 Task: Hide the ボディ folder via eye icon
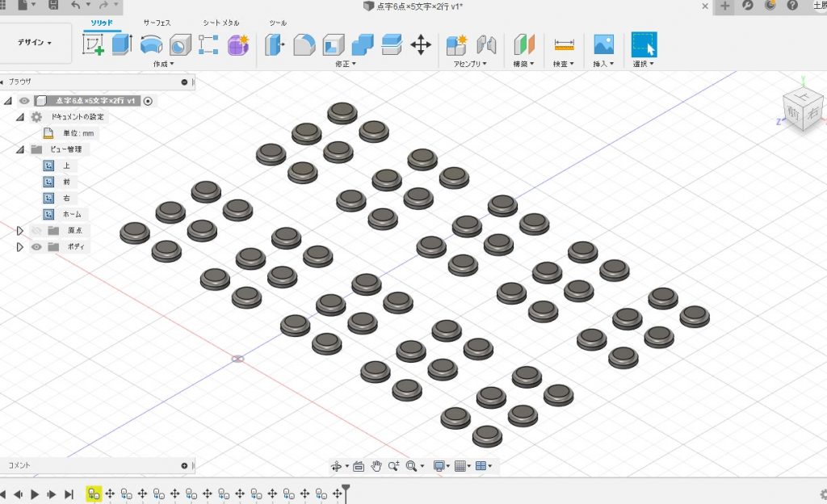tap(36, 246)
